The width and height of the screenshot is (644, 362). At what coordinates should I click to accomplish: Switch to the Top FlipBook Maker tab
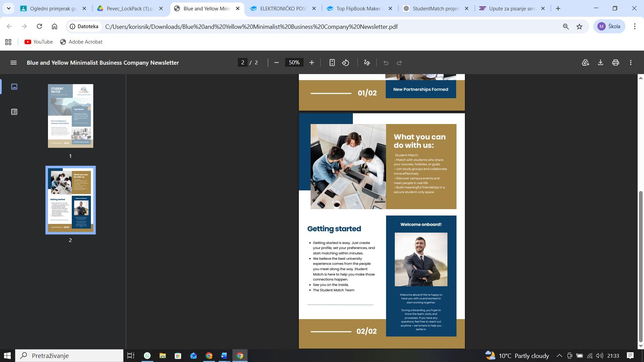[358, 9]
